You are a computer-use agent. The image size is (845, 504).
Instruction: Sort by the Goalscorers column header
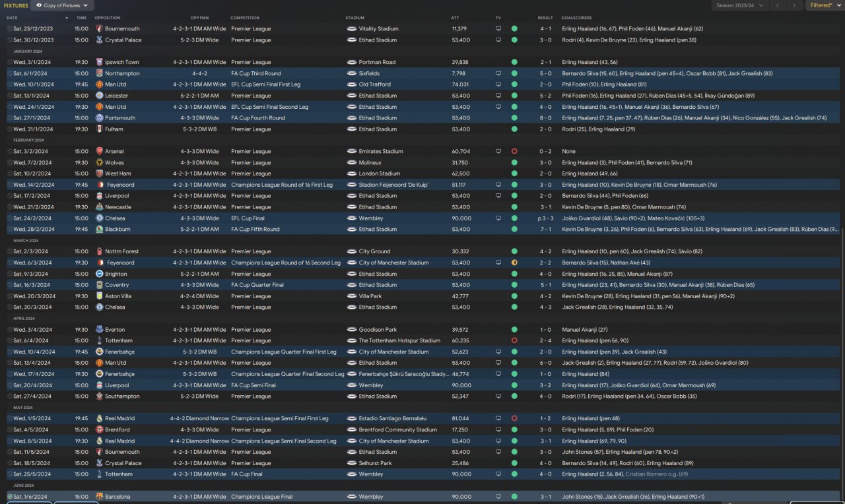click(576, 18)
